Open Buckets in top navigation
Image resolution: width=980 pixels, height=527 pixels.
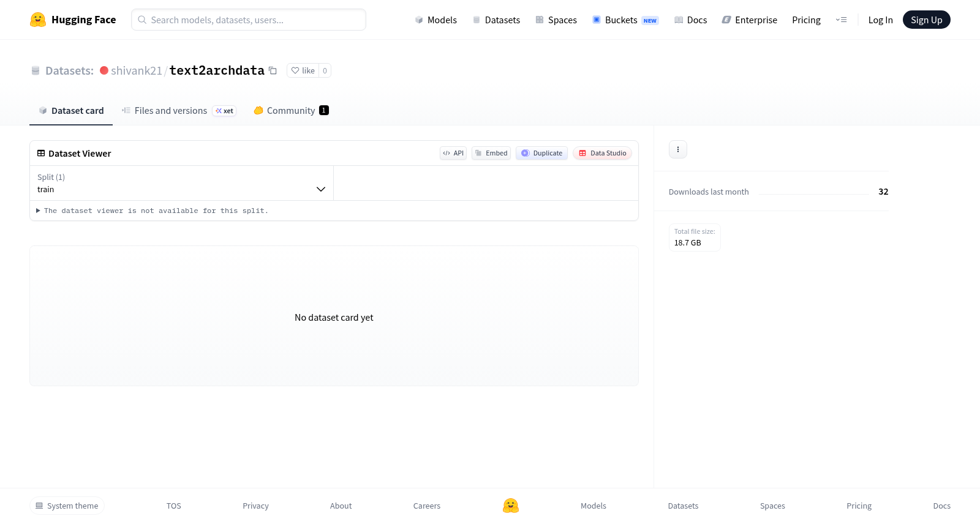coord(625,20)
